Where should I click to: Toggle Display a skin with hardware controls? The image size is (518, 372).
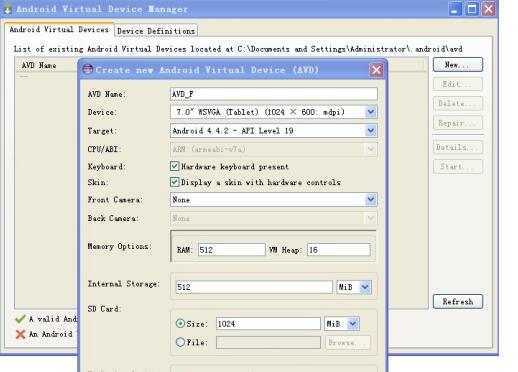click(174, 182)
